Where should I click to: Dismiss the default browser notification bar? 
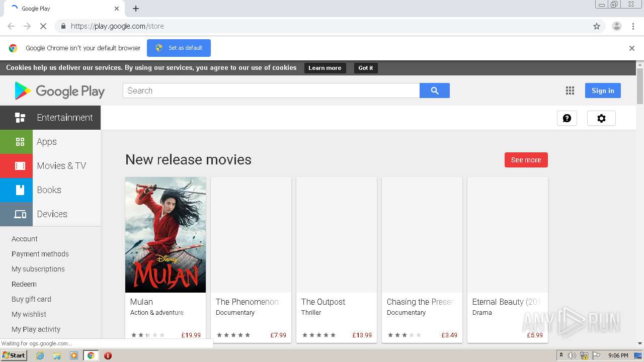pyautogui.click(x=632, y=48)
